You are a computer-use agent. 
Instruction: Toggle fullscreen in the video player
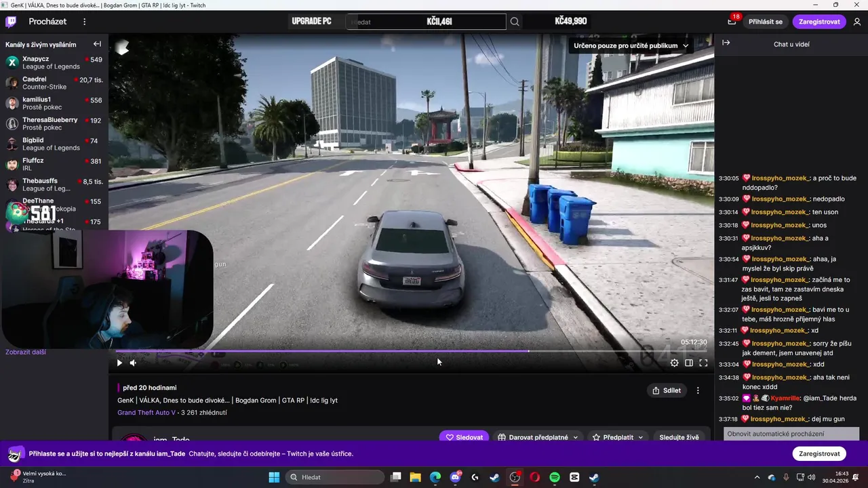[703, 363]
